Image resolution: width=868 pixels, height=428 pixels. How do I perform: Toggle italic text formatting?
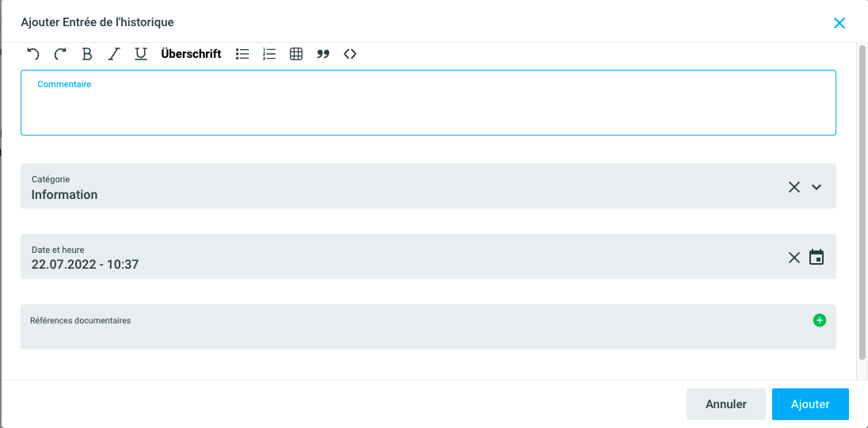coord(114,54)
